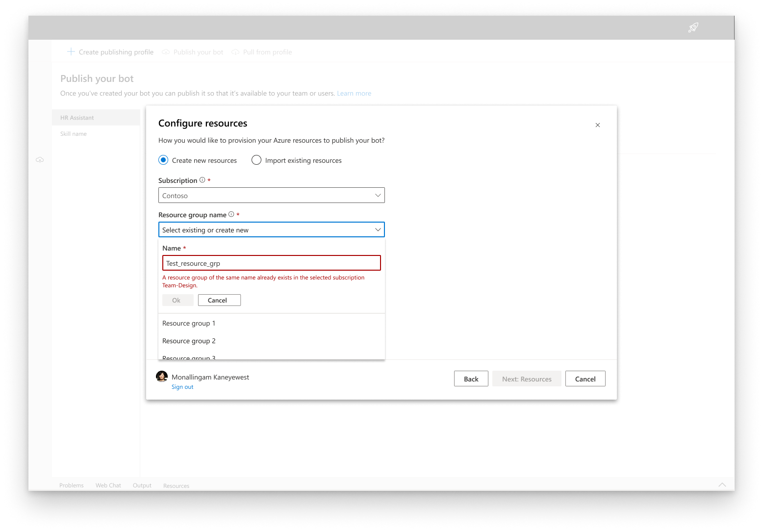Click the rocket icon in the top bar

click(x=693, y=27)
